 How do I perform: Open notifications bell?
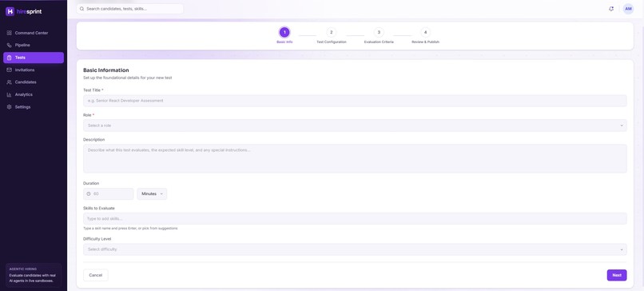coord(611,9)
